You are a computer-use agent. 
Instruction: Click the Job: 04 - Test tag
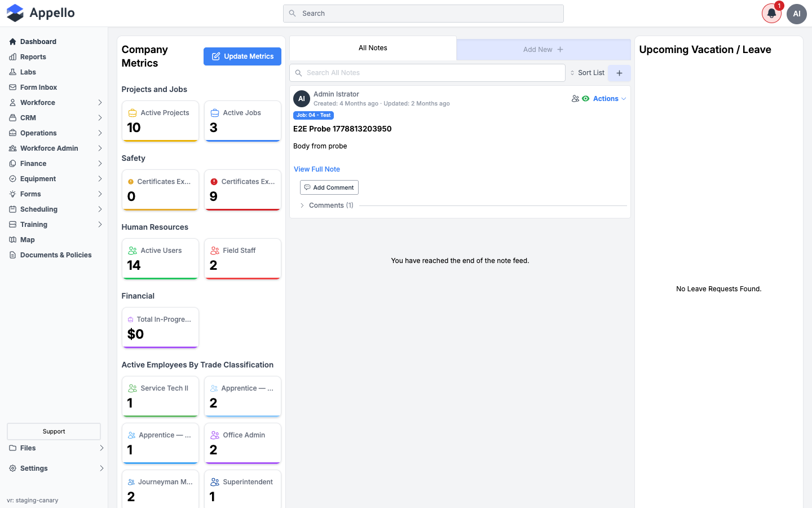pyautogui.click(x=314, y=115)
